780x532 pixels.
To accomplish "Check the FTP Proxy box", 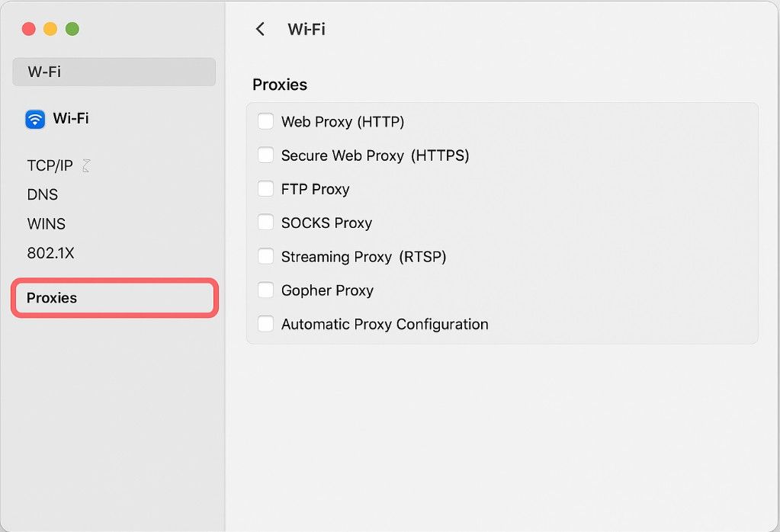I will point(265,188).
